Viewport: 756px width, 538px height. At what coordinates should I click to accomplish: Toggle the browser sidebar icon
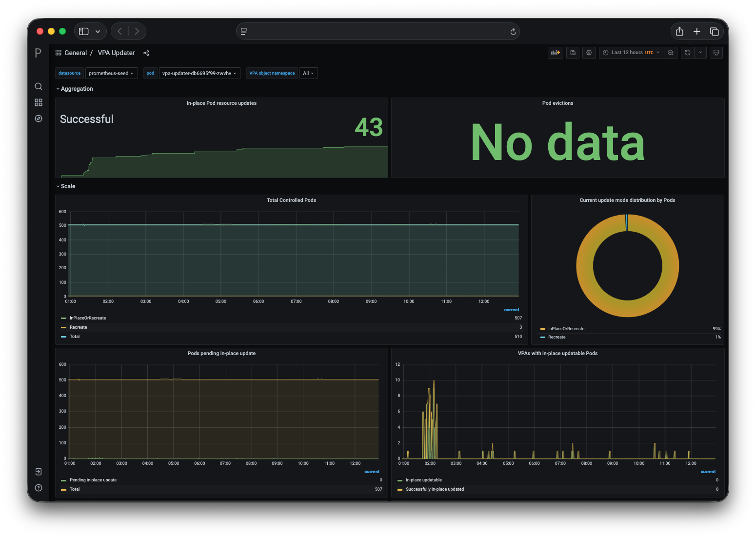point(84,31)
